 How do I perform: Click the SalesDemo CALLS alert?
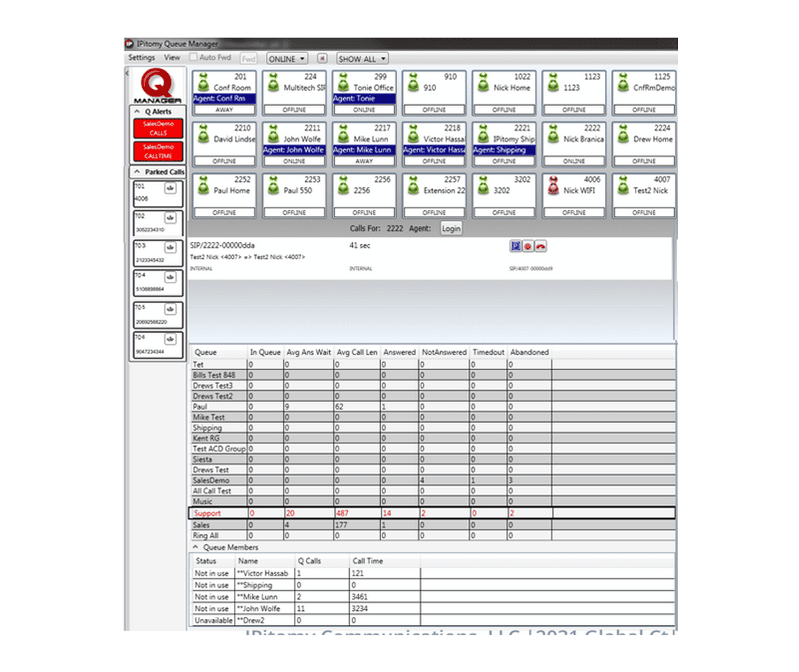158,128
